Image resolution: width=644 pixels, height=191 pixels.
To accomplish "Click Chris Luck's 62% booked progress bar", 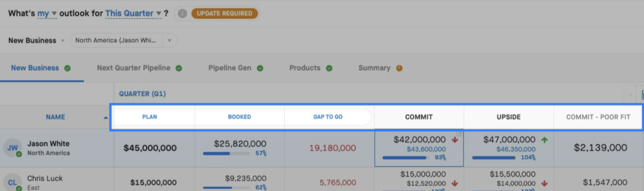I will (x=226, y=188).
